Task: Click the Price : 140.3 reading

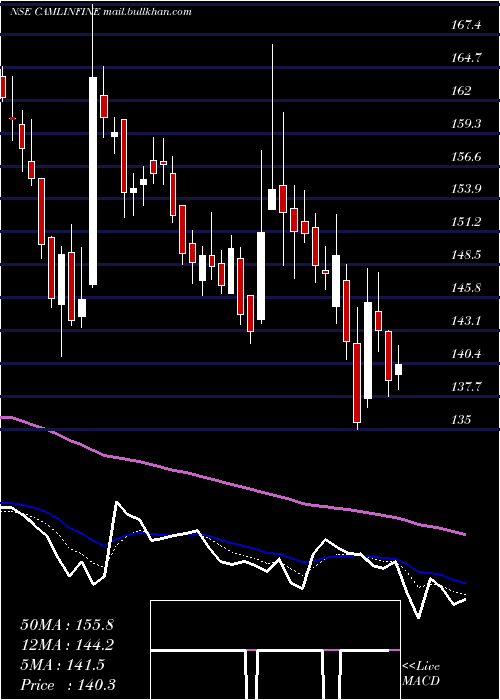Action: tap(68, 685)
